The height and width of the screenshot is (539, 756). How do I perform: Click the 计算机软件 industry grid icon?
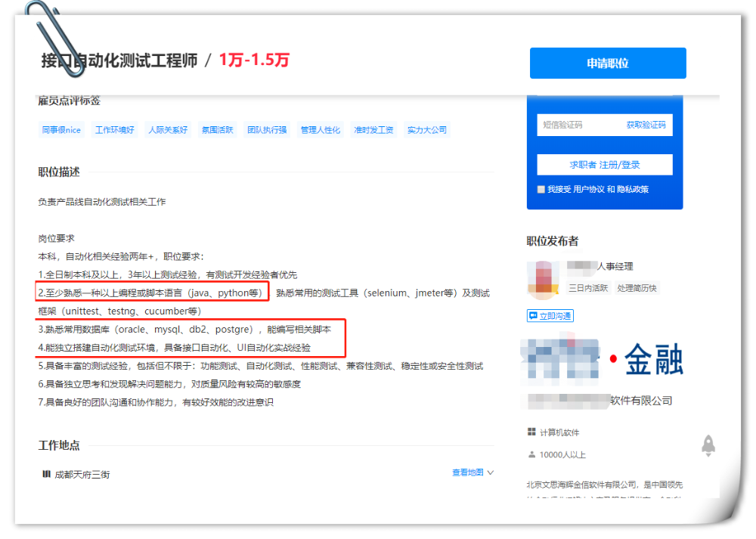point(531,432)
